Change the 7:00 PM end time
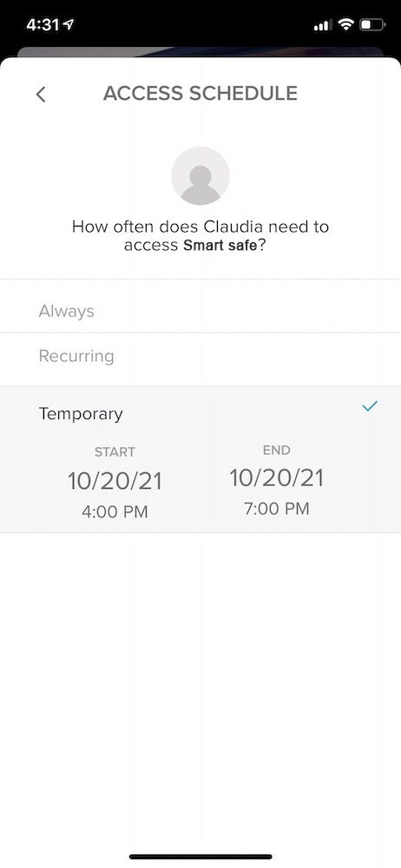Screen dimensions: 401x868 point(276,508)
